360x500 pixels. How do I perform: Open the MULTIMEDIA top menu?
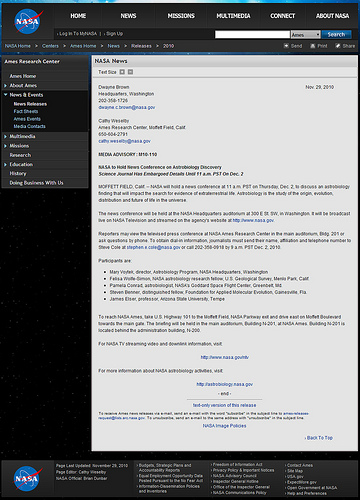(233, 16)
